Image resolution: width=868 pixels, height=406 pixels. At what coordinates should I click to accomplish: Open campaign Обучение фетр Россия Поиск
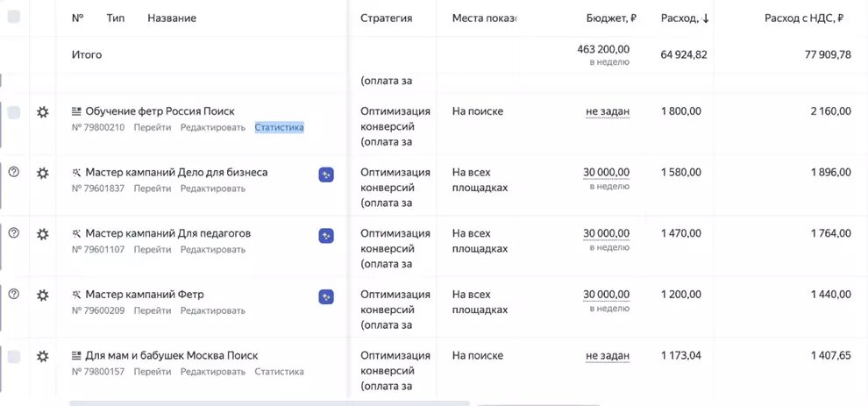(x=160, y=111)
